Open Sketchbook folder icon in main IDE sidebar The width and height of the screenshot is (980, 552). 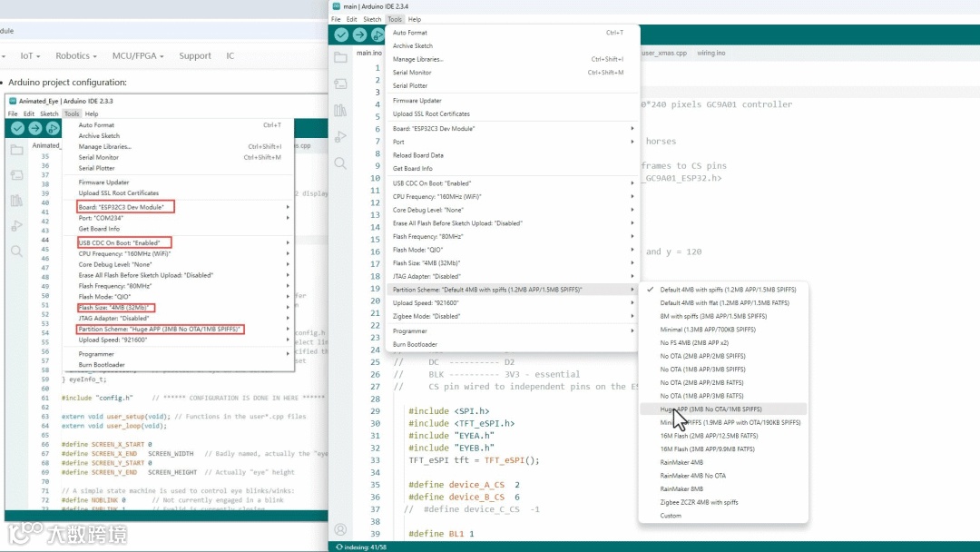tap(340, 57)
